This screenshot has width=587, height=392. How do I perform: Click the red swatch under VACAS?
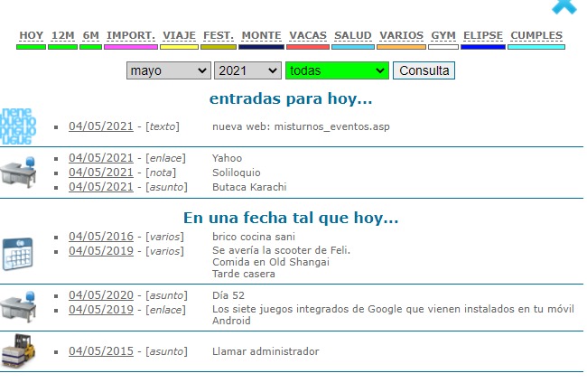308,46
